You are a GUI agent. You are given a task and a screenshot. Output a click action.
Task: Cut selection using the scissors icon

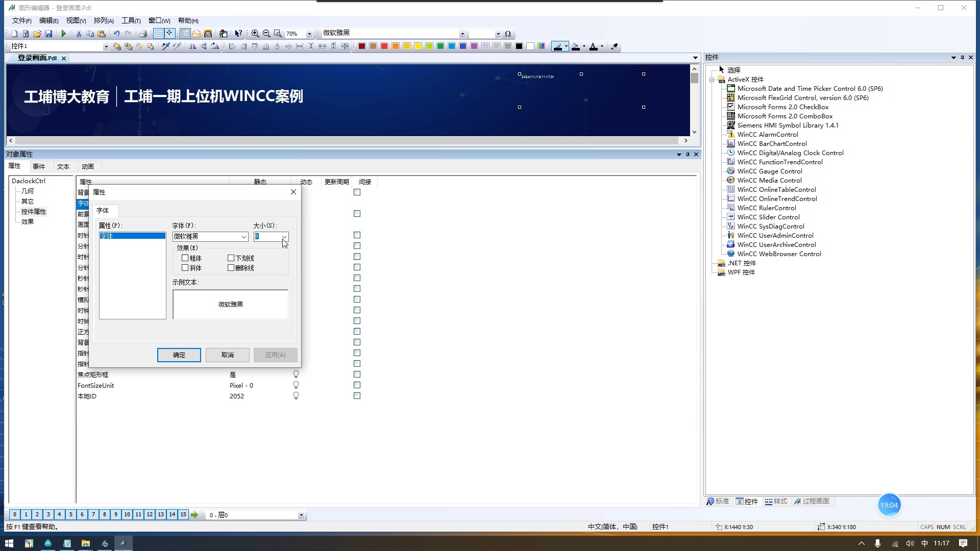point(79,34)
